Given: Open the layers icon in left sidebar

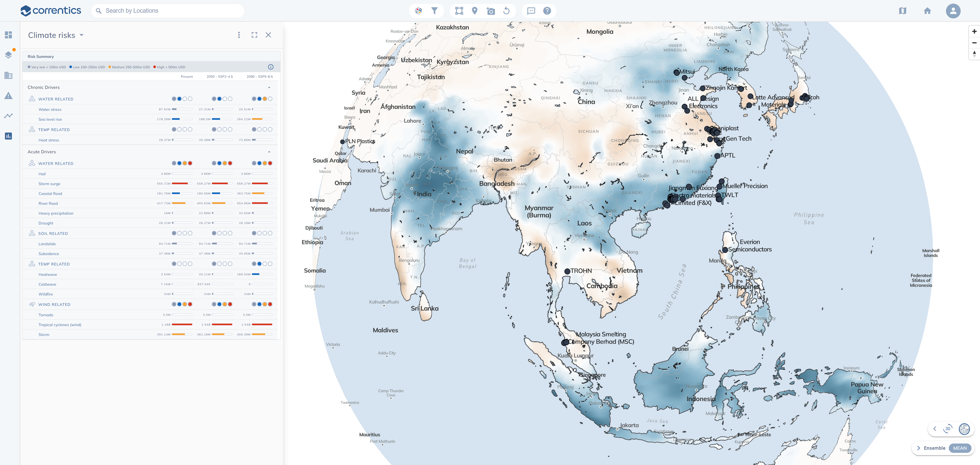Looking at the screenshot, I should pyautogui.click(x=8, y=55).
